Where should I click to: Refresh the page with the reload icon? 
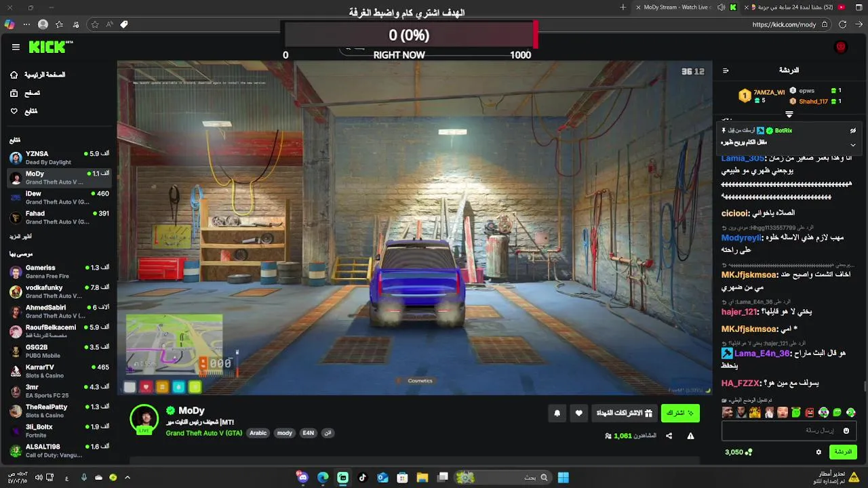tap(842, 24)
